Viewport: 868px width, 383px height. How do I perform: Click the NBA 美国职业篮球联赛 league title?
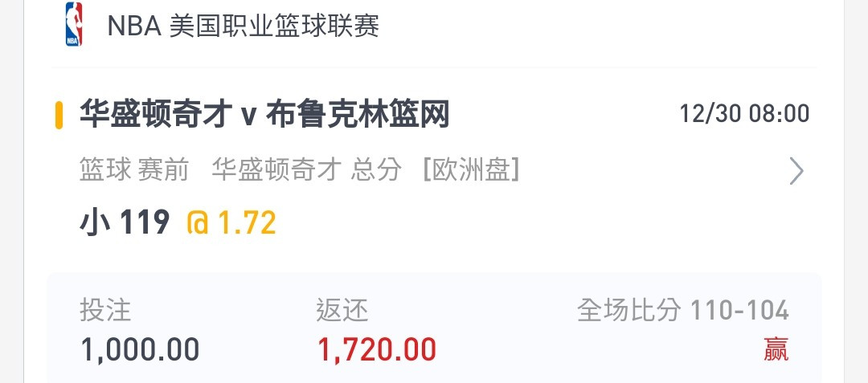click(x=243, y=26)
